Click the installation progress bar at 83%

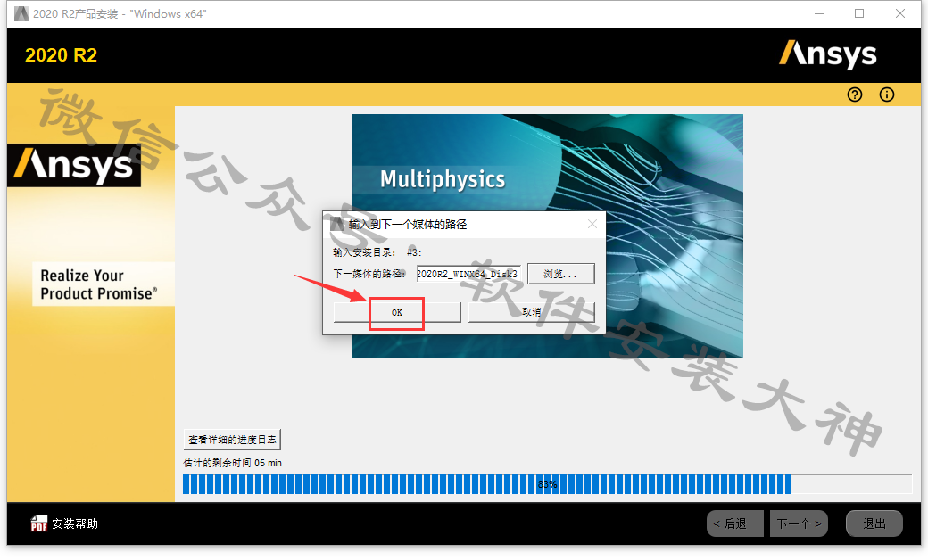coord(487,484)
